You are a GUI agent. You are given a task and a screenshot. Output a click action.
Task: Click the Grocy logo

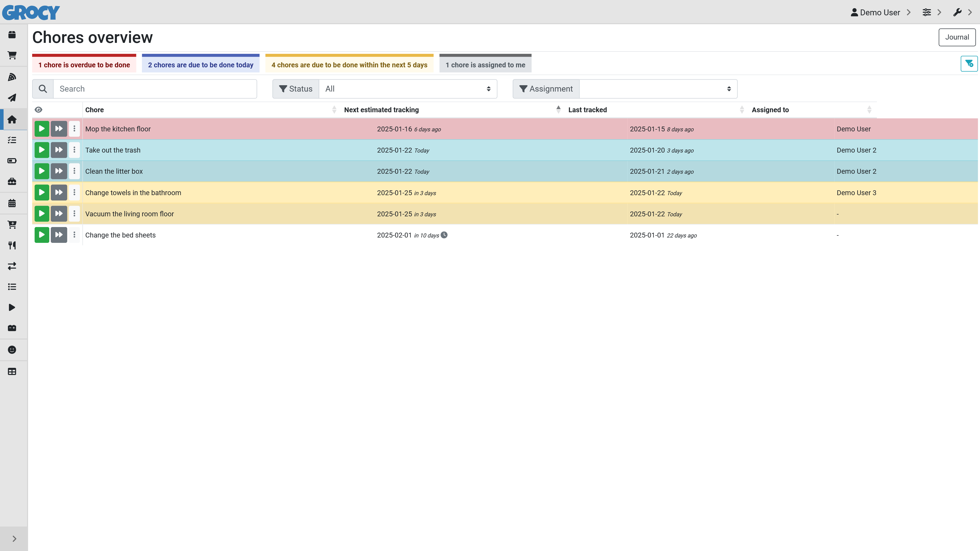point(31,12)
